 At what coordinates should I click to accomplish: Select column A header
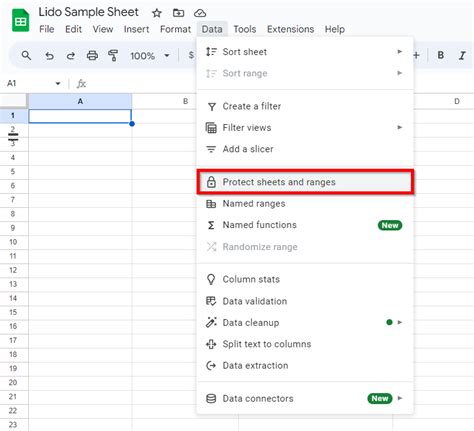click(x=80, y=101)
